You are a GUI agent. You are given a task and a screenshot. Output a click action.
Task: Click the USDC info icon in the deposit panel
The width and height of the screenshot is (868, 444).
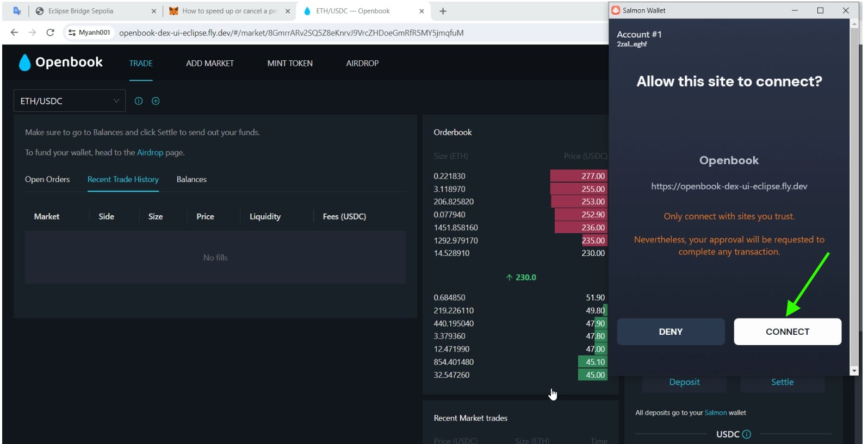coord(747,434)
